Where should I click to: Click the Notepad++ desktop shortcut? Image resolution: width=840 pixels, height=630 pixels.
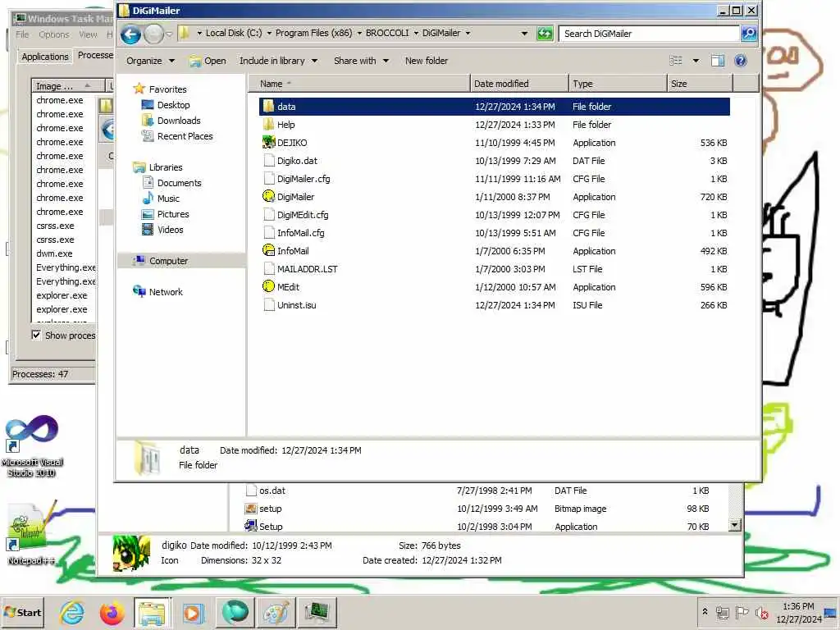coord(32,532)
